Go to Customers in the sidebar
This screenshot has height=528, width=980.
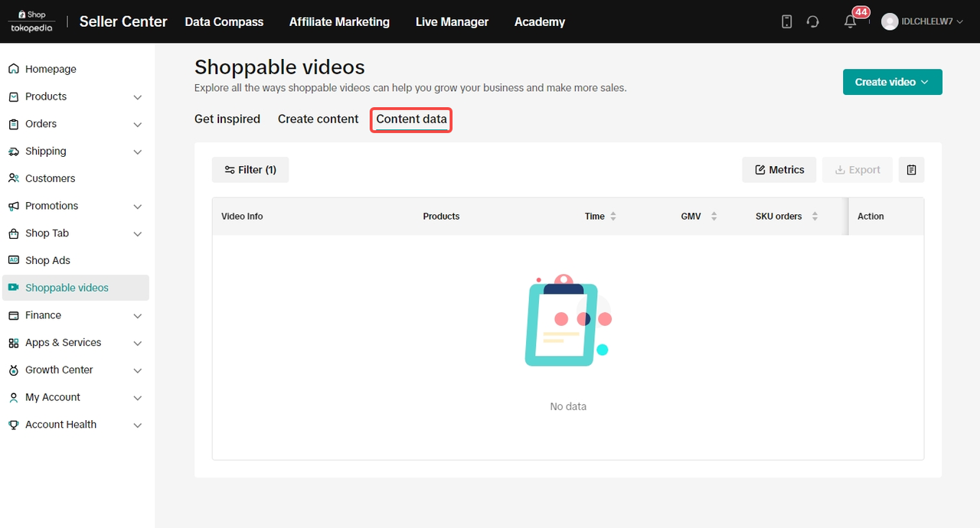pyautogui.click(x=50, y=178)
